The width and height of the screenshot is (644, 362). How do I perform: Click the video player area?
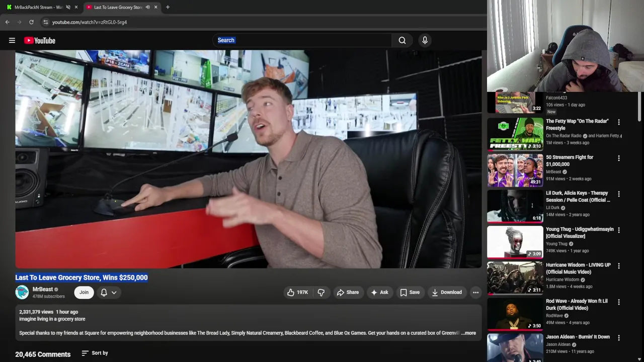click(249, 159)
